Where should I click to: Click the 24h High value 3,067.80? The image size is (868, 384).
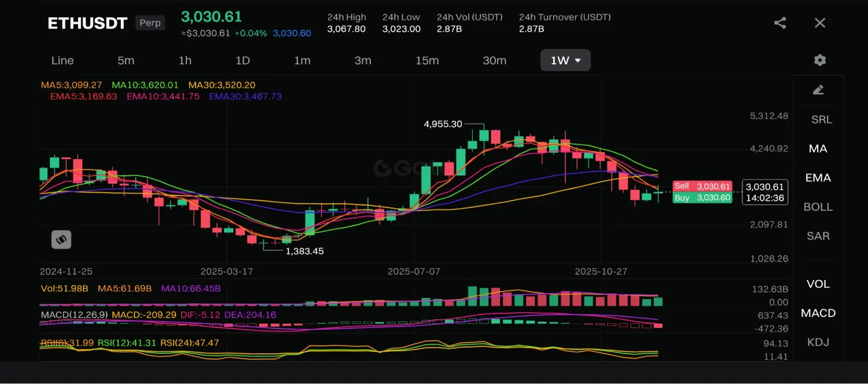(x=346, y=29)
